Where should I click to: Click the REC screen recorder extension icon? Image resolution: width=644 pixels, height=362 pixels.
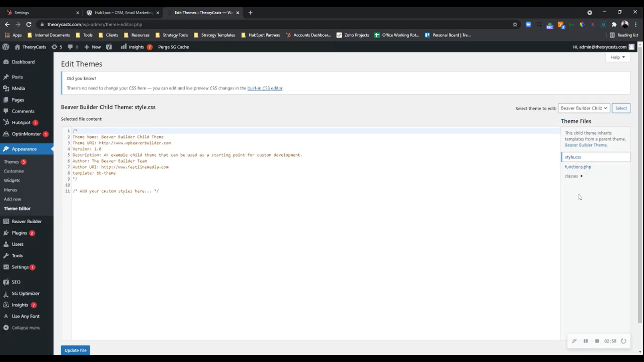(x=550, y=24)
